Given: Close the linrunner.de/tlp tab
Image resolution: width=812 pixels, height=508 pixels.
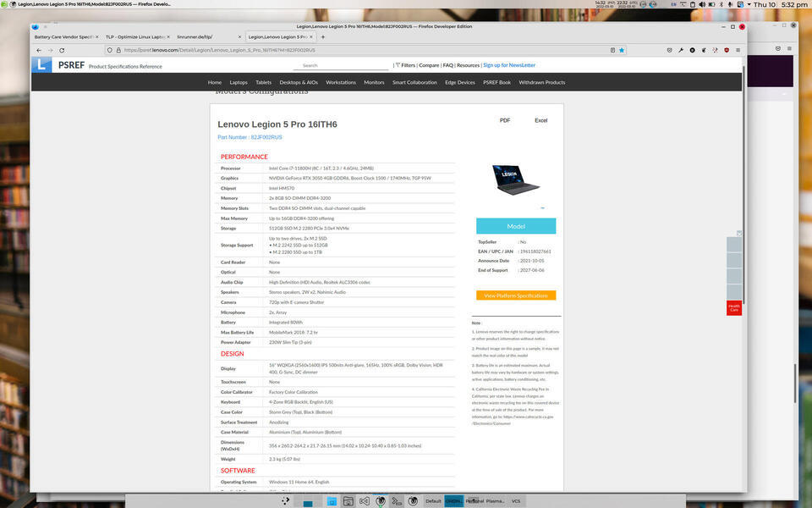Looking at the screenshot, I should (239, 36).
